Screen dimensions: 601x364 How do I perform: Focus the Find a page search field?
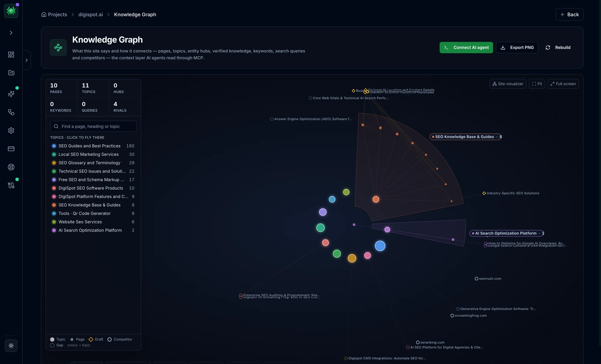tap(93, 126)
